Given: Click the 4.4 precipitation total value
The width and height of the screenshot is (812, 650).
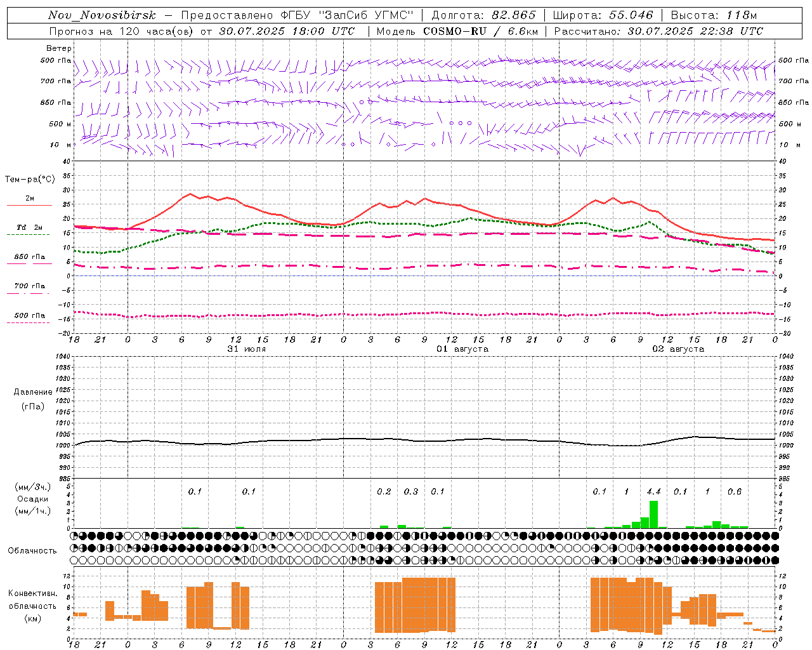Looking at the screenshot, I should [x=653, y=491].
